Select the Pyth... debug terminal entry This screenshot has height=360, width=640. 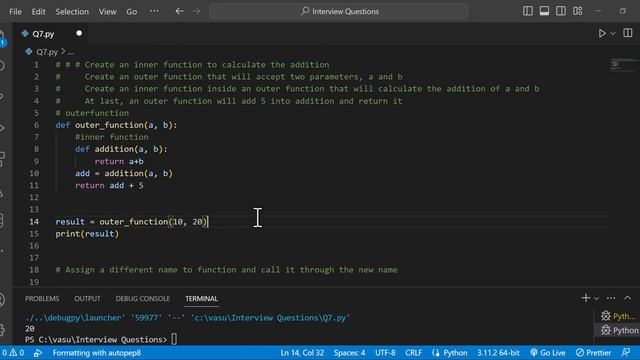coord(618,316)
